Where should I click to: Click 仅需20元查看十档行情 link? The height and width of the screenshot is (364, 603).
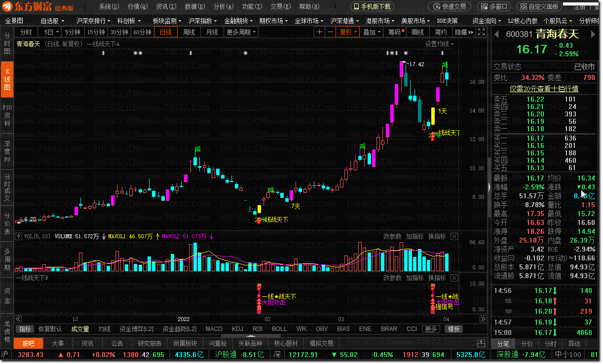click(x=544, y=89)
